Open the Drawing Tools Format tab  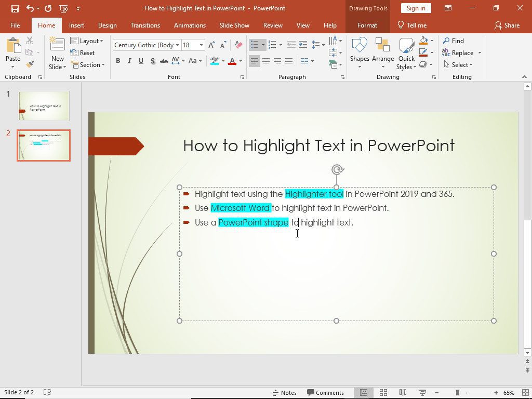point(367,25)
